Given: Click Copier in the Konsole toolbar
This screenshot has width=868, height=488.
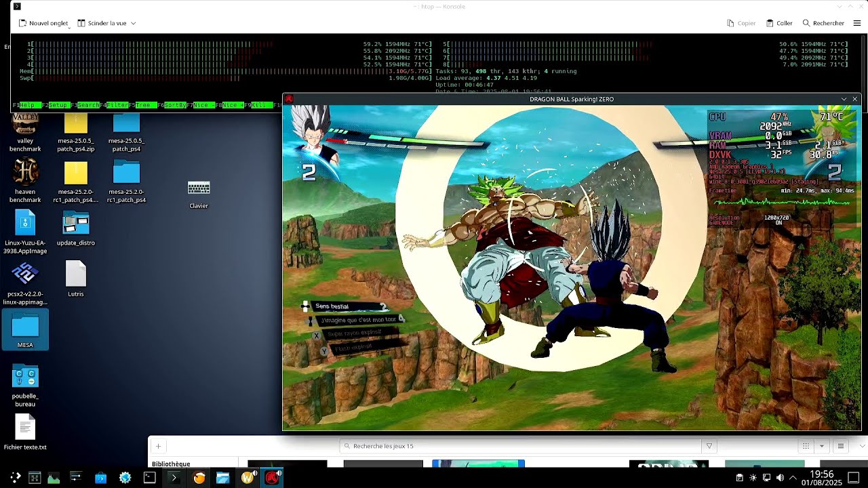Looking at the screenshot, I should pyautogui.click(x=741, y=23).
